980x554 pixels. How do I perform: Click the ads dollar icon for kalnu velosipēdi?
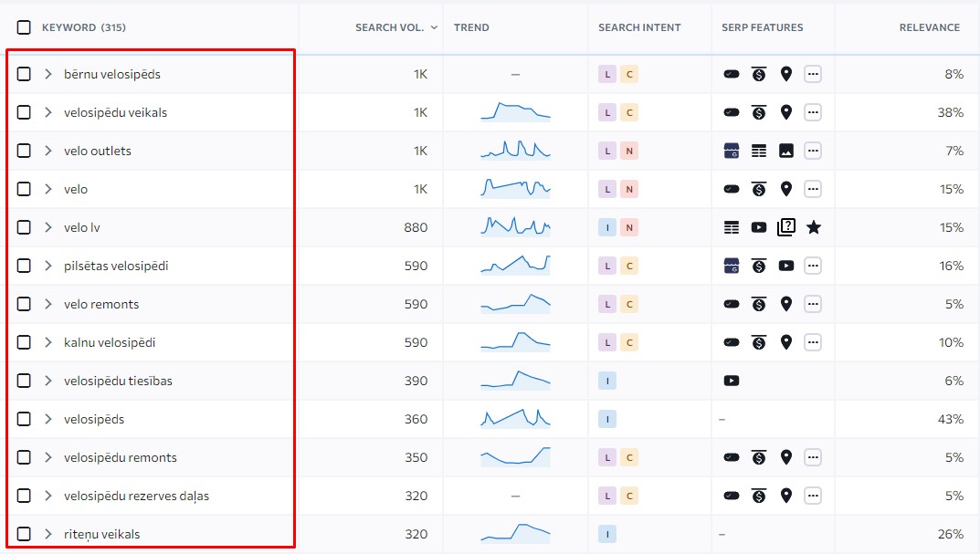pos(758,342)
